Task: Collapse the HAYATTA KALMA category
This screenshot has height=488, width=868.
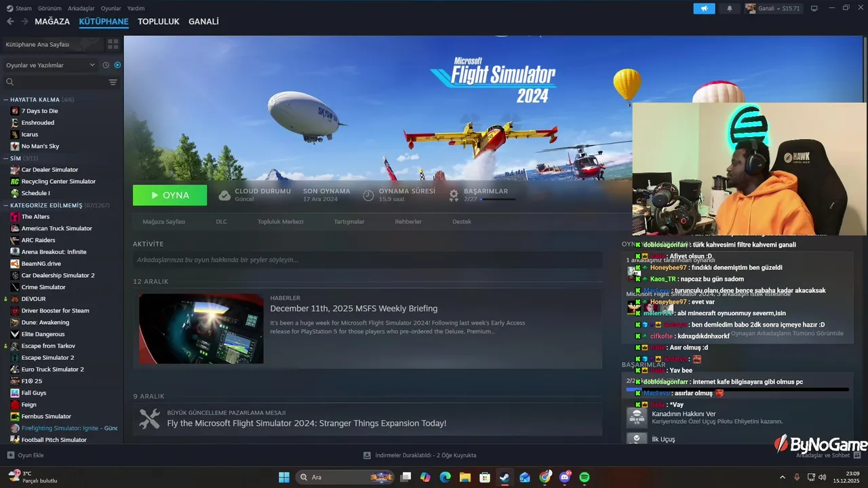Action: (x=6, y=100)
